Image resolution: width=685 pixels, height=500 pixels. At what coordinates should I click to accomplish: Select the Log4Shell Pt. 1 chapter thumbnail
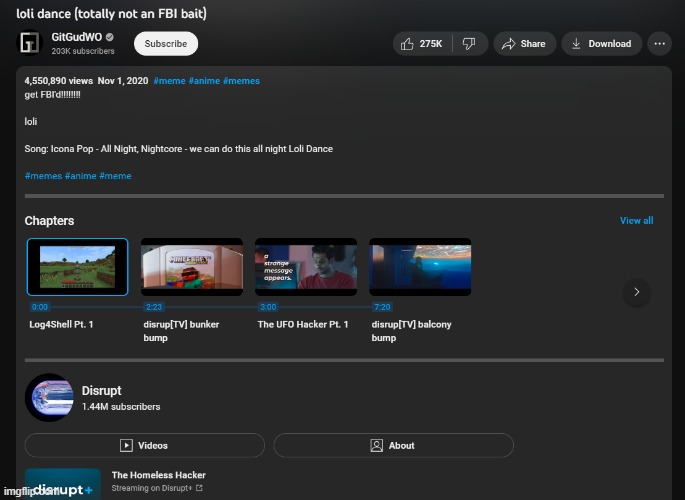click(x=77, y=267)
